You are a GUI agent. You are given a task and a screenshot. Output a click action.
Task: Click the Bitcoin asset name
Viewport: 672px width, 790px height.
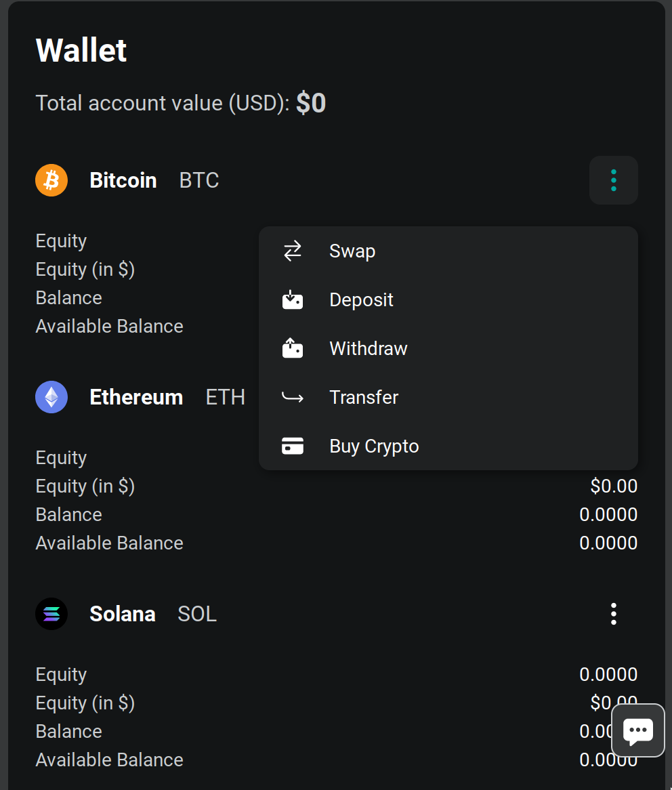[123, 180]
